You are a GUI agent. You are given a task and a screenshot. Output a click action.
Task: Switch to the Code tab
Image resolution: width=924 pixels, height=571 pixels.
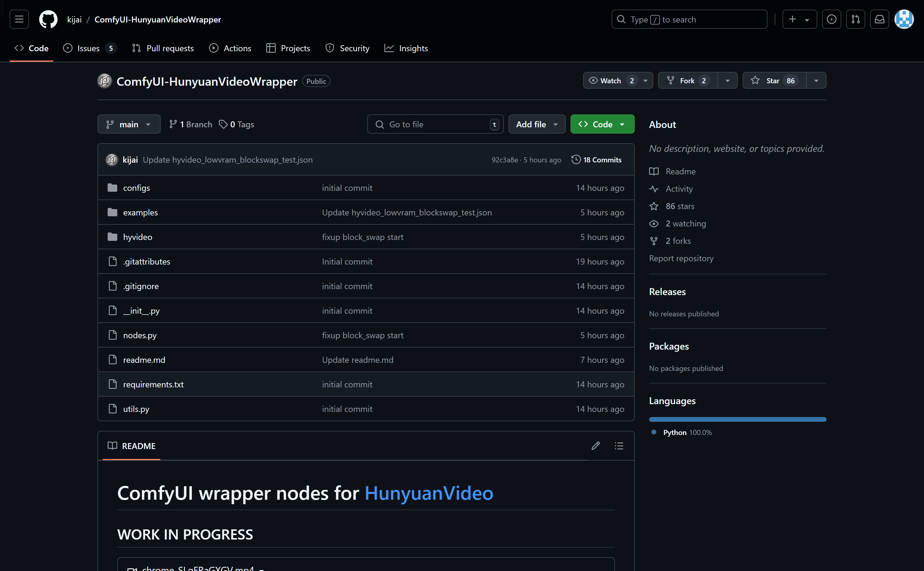coord(31,48)
